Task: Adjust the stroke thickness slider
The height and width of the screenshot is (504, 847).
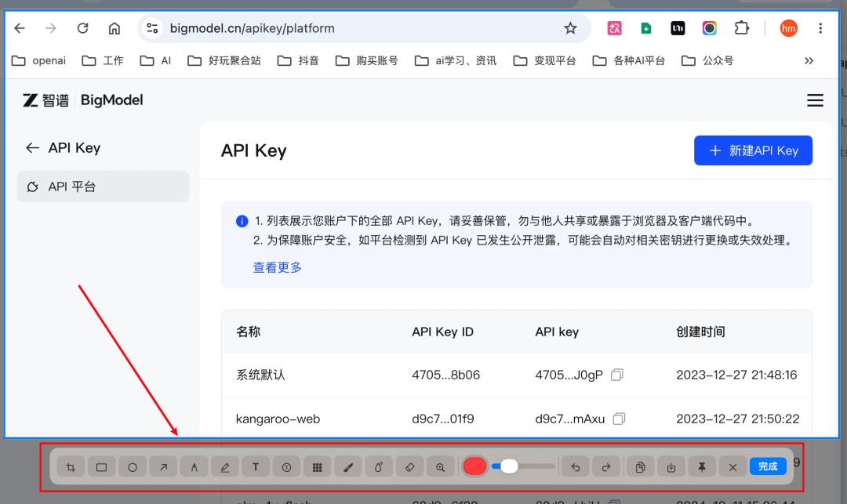Action: coord(523,466)
